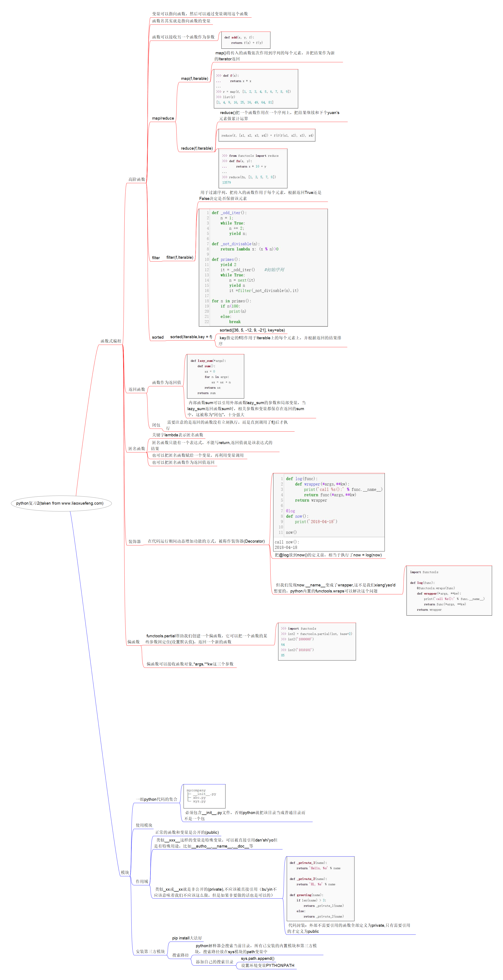Click the 返回函数 node
This screenshot has height=980, width=503.
(x=136, y=389)
